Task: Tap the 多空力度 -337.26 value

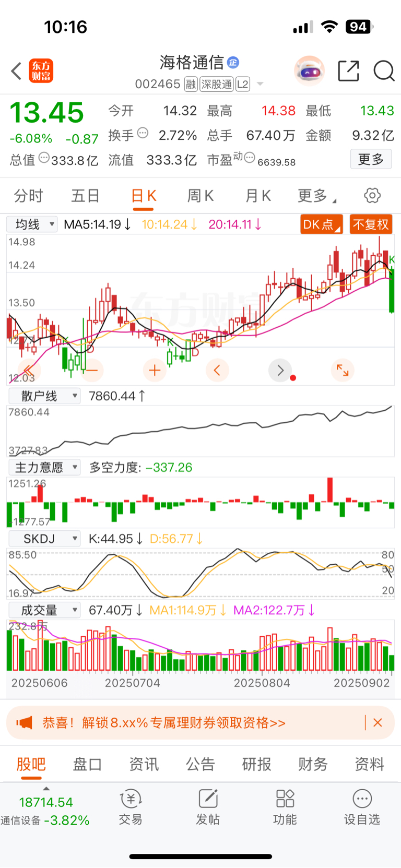Action: pyautogui.click(x=141, y=467)
